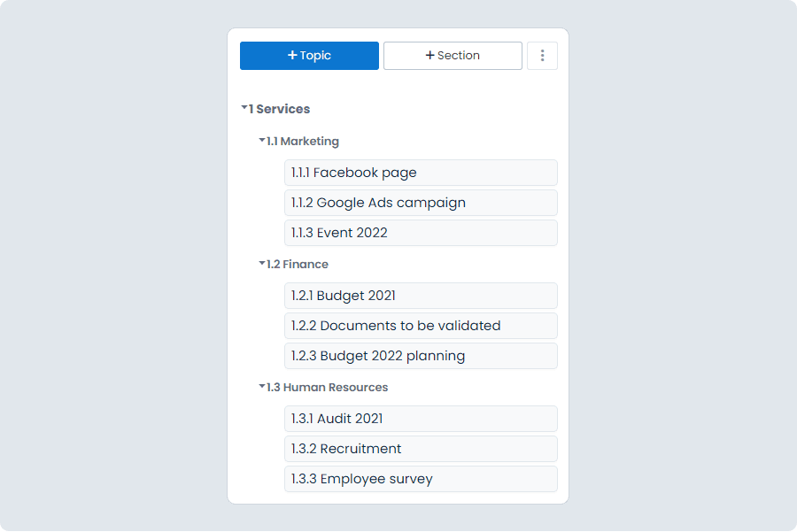Viewport: 797px width, 532px height.
Task: Collapse section 1 Services using its arrow
Action: 244,109
